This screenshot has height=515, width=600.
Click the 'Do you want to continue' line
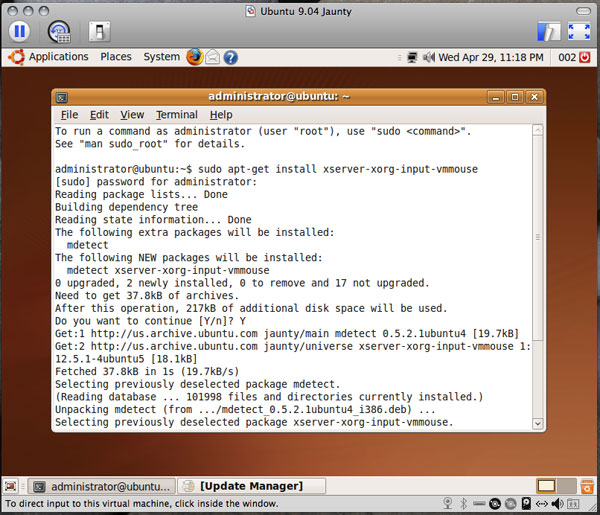pos(150,321)
